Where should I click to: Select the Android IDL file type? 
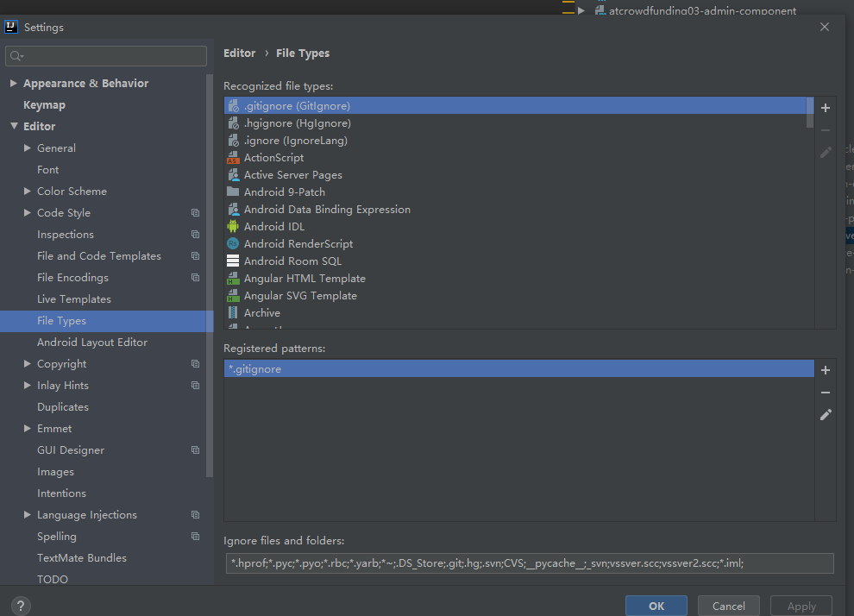[274, 227]
